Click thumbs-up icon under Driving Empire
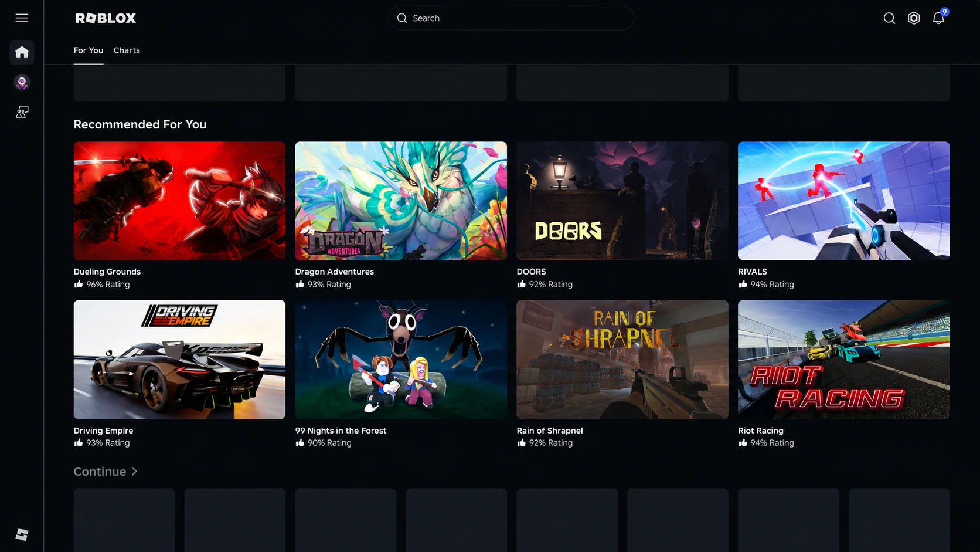The image size is (980, 552). 79,443
